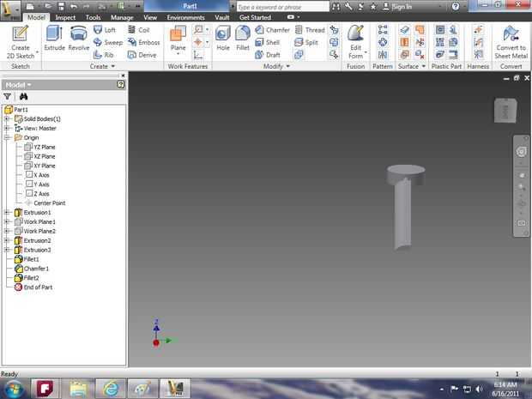The image size is (532, 399).
Task: Switch to the Tools tab
Action: [x=93, y=17]
